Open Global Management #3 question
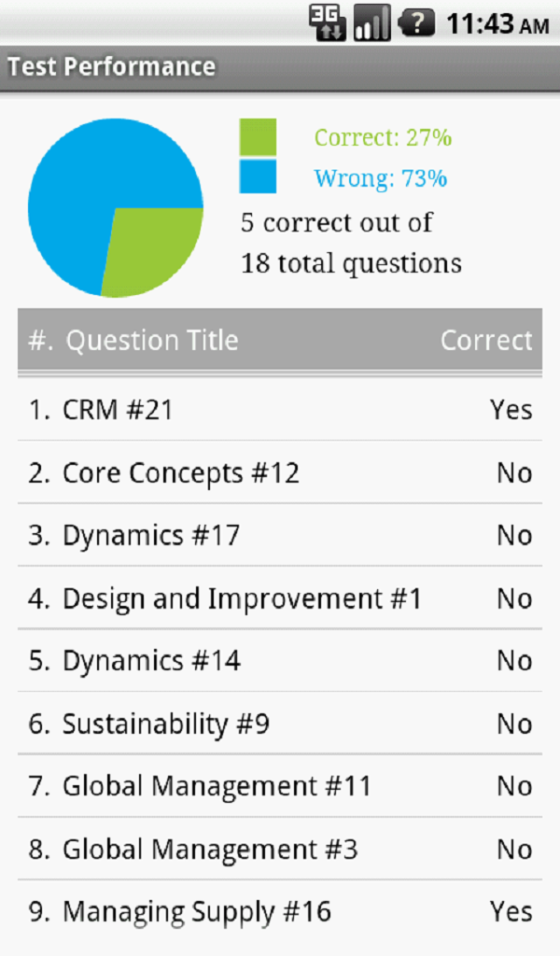Viewport: 560px width, 956px height. (280, 850)
